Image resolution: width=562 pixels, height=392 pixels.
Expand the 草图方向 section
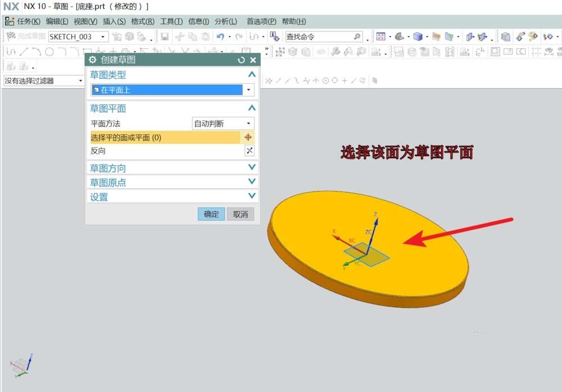(x=251, y=167)
